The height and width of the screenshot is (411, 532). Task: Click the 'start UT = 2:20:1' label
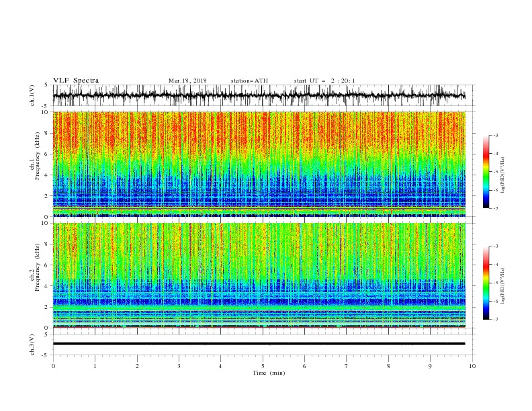pyautogui.click(x=324, y=81)
